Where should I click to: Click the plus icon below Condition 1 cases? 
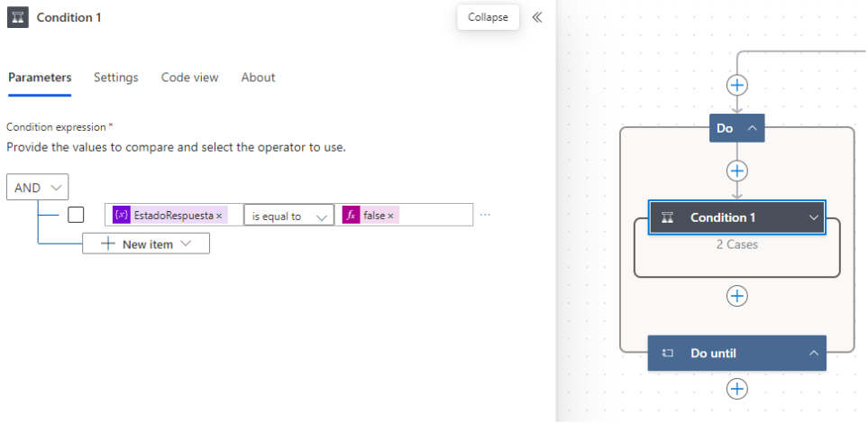(737, 296)
